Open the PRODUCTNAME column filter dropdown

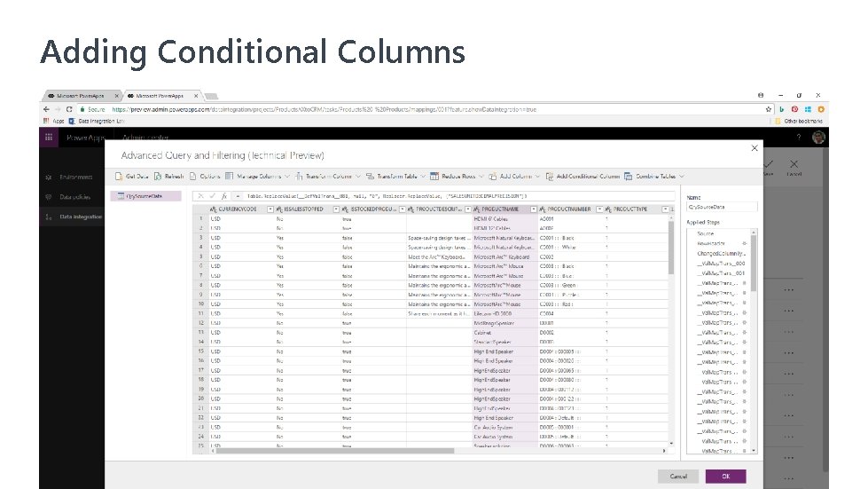534,209
